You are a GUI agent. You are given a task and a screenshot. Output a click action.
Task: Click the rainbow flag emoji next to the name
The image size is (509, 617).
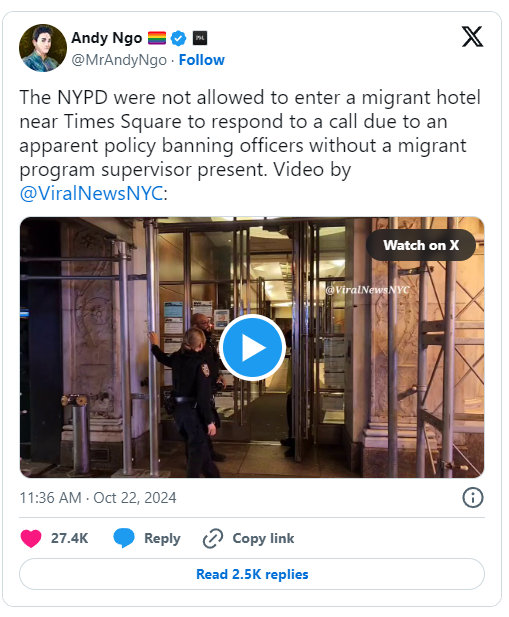(x=157, y=38)
